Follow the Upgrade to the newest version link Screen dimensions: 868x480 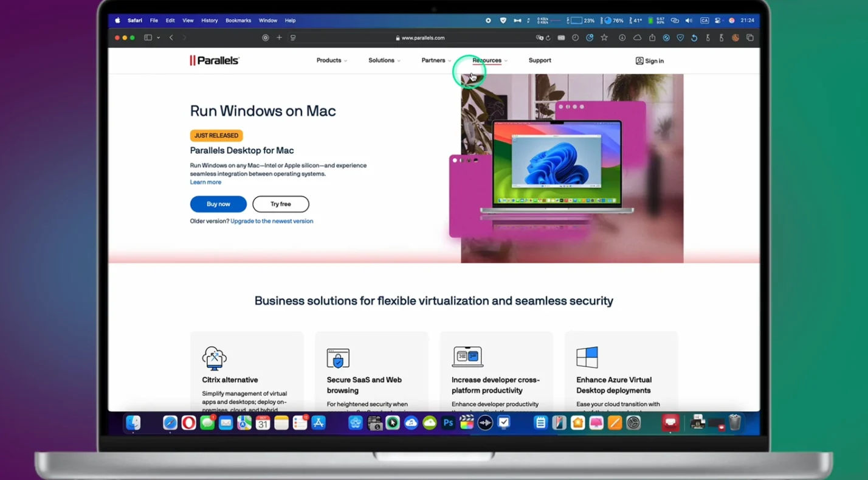point(272,221)
